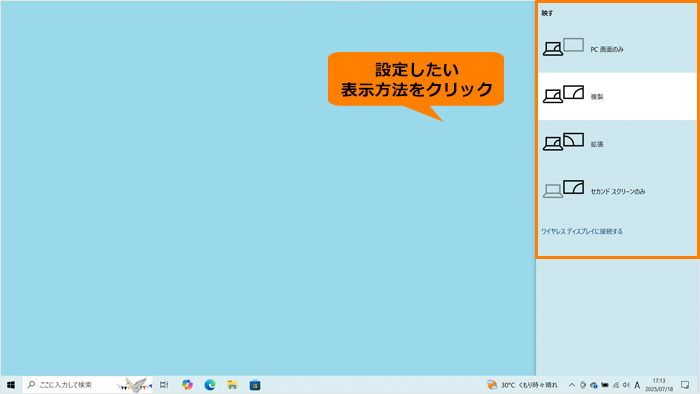Launch Copilot from the taskbar
The width and height of the screenshot is (700, 394).
click(x=187, y=385)
